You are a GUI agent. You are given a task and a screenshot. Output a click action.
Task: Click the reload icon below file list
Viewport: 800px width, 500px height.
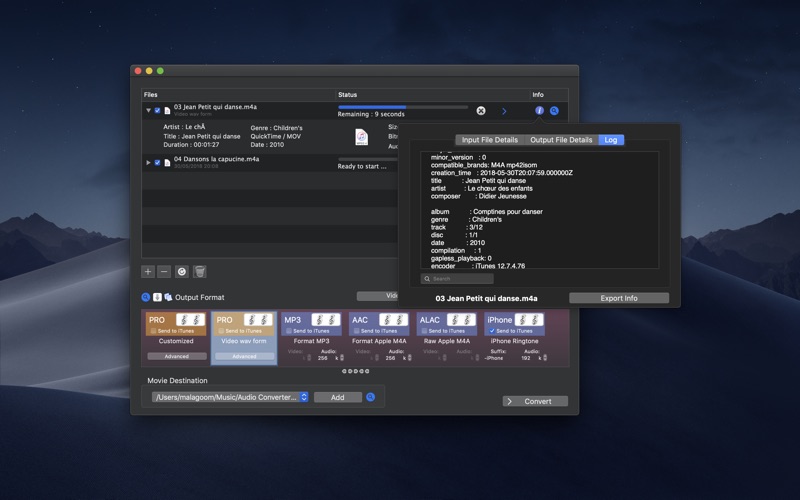182,271
